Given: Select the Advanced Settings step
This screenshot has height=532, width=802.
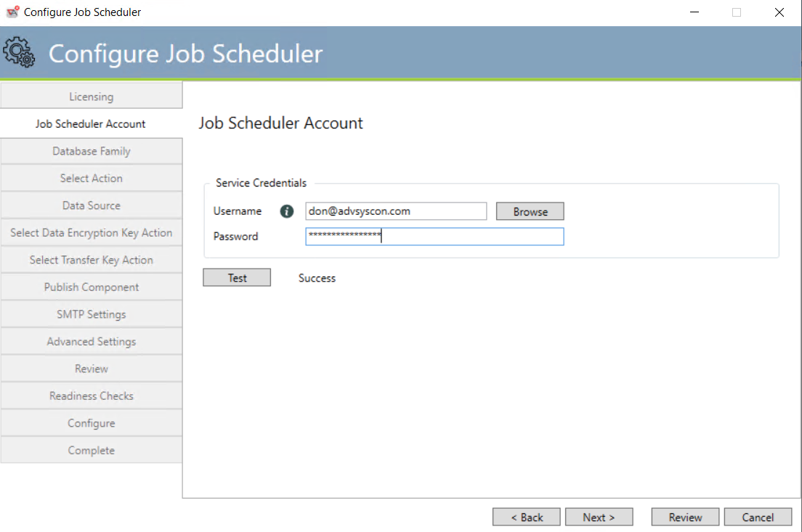Looking at the screenshot, I should click(91, 341).
